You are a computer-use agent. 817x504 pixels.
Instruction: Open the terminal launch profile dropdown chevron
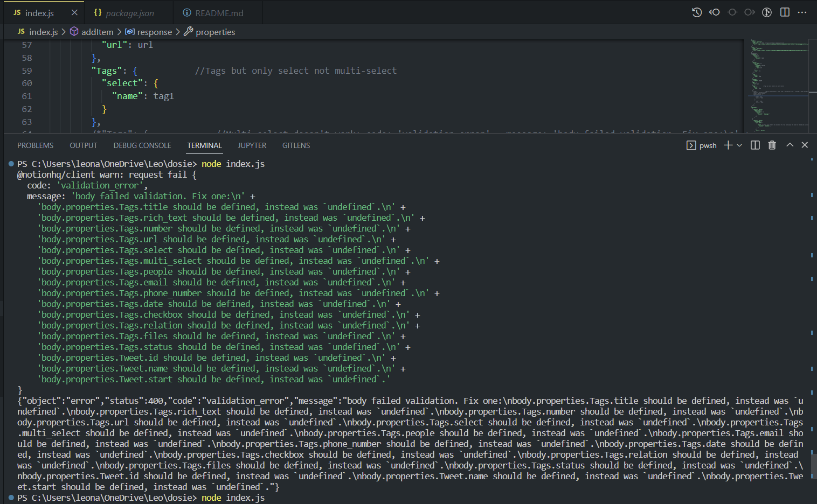click(x=739, y=145)
